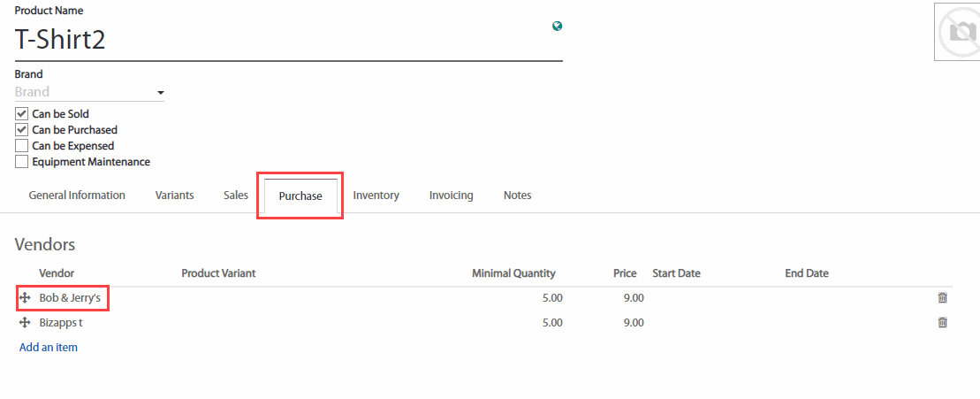This screenshot has height=399, width=980.
Task: Open the Brand dropdown arrow
Action: (160, 93)
